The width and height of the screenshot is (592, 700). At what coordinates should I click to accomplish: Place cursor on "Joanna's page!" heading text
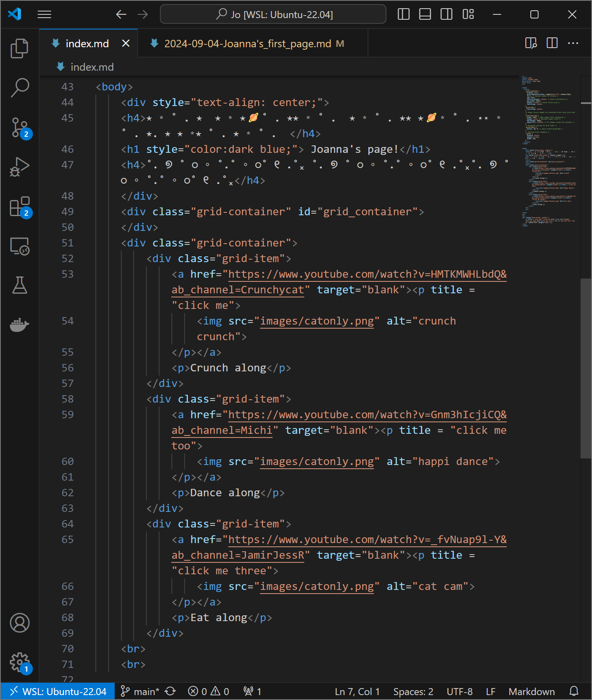point(354,149)
